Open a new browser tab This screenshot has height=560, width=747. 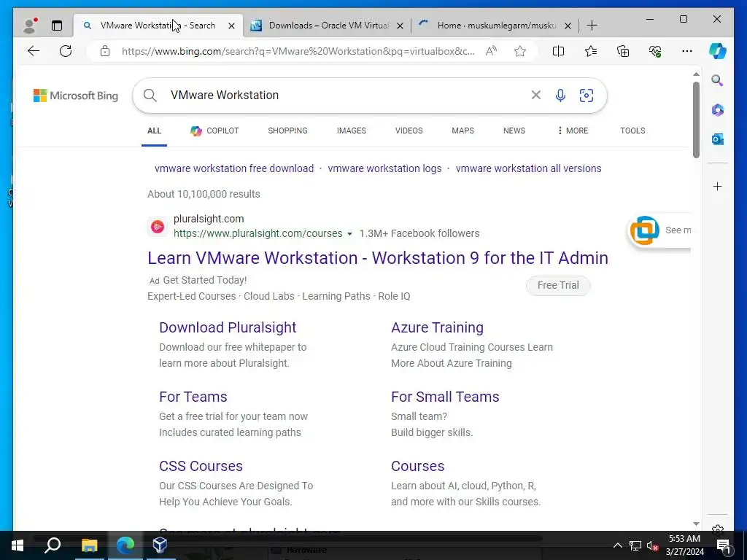pos(592,26)
